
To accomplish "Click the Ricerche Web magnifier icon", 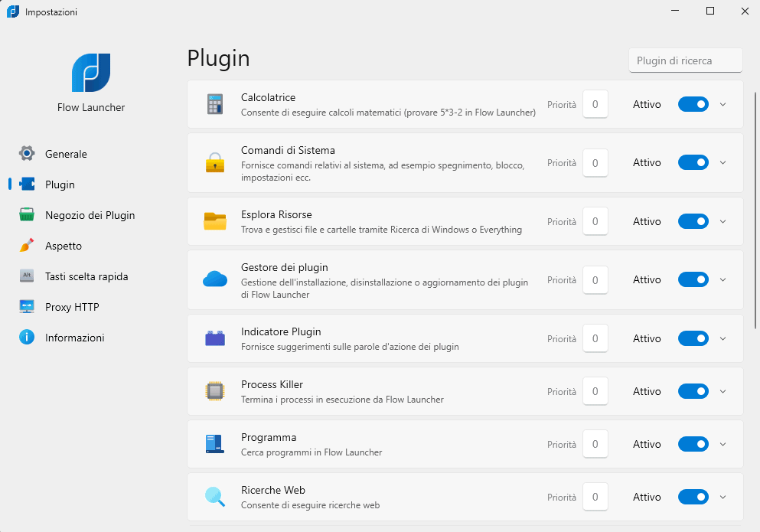I will pyautogui.click(x=215, y=497).
